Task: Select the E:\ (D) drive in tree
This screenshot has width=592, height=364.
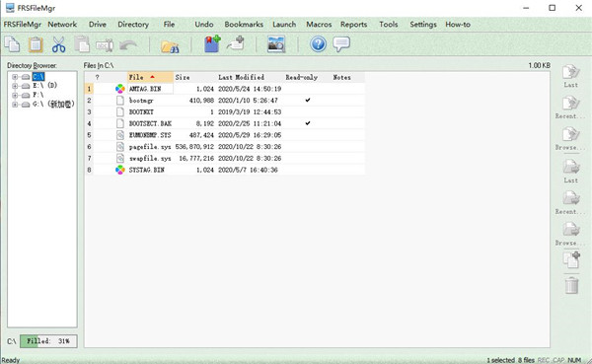Action: click(44, 86)
